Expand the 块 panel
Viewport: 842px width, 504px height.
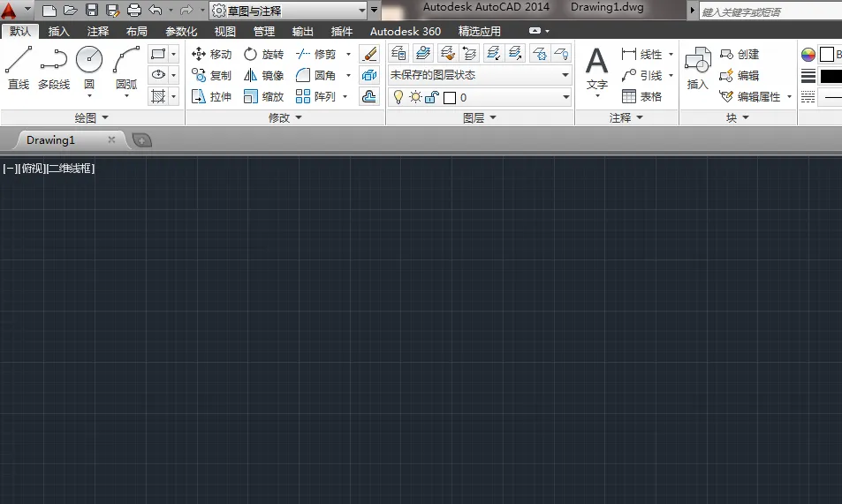738,117
